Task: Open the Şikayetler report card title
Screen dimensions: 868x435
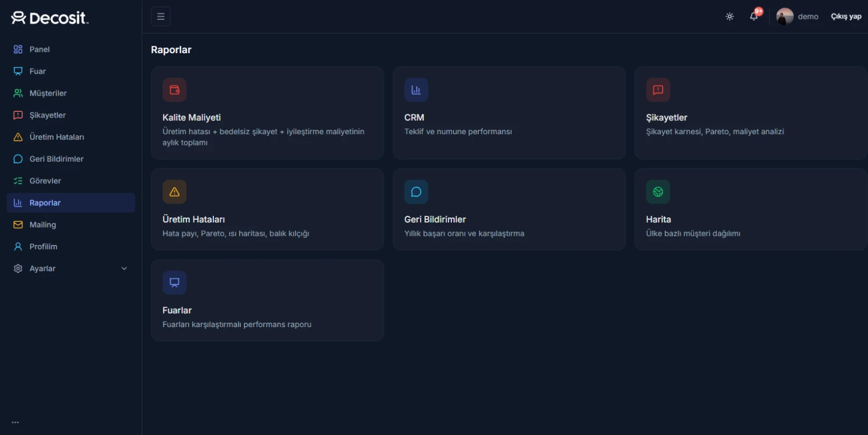Action: [x=666, y=117]
